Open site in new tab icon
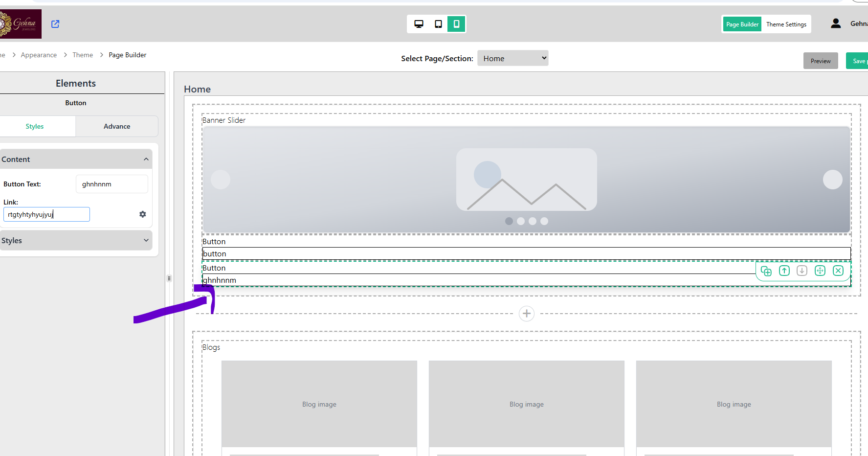Viewport: 868px width, 456px height. point(55,24)
